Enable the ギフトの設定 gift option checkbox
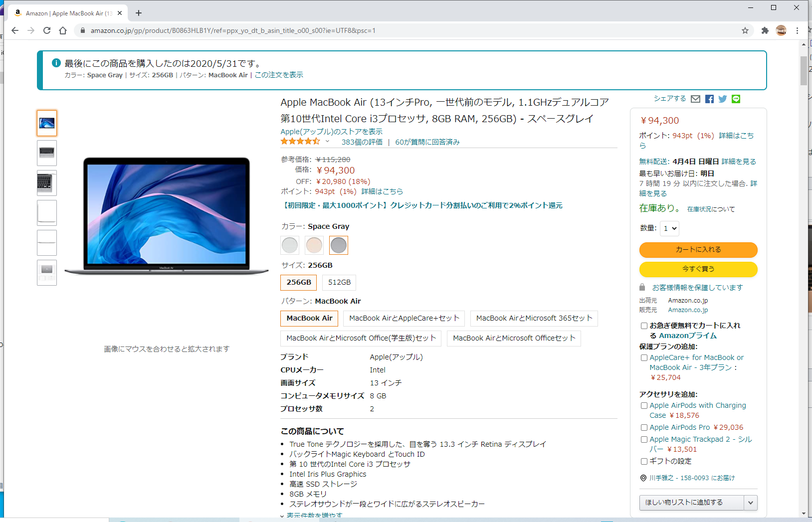This screenshot has width=812, height=522. 644,461
